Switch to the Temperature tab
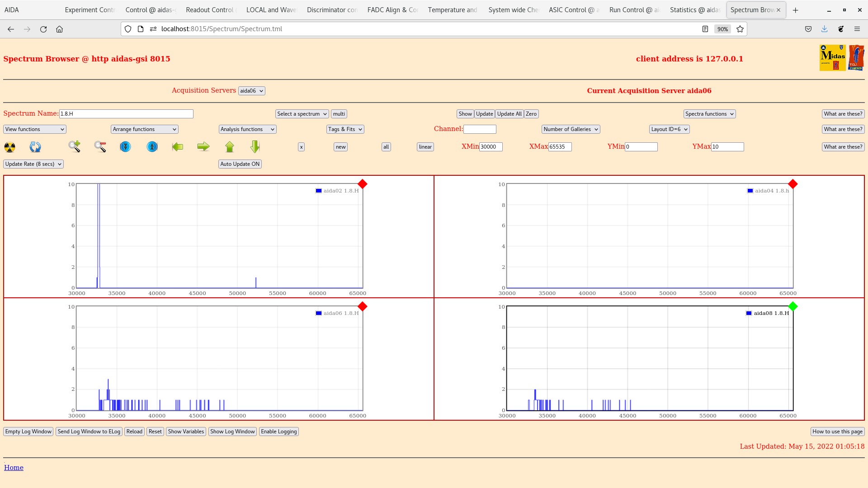Image resolution: width=868 pixels, height=488 pixels. pyautogui.click(x=452, y=10)
